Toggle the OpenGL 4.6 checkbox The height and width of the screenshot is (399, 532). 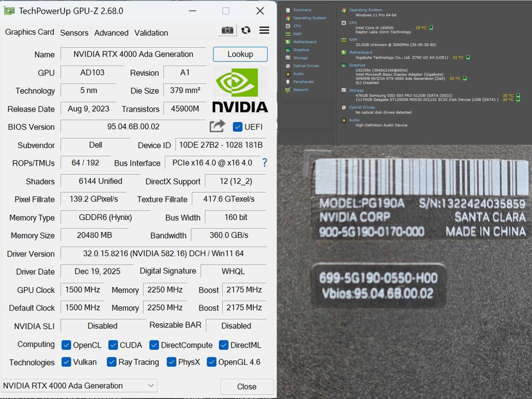pos(212,362)
